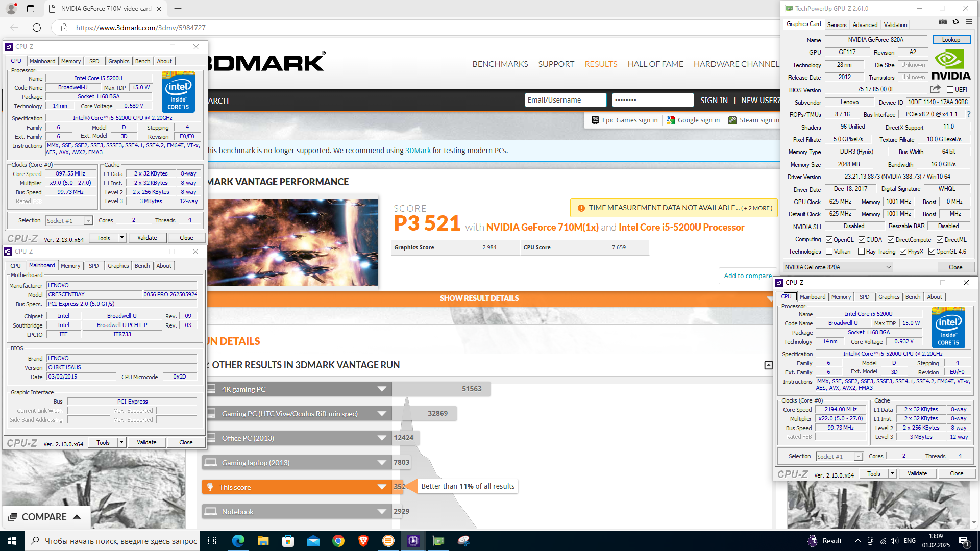Click the Windows Start button
This screenshot has height=551, width=980.
12,541
